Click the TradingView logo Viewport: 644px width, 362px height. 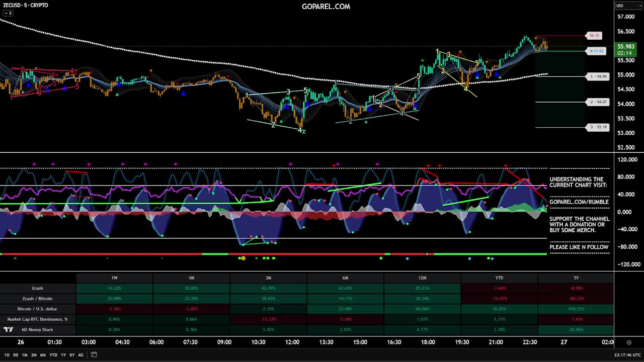click(8, 330)
